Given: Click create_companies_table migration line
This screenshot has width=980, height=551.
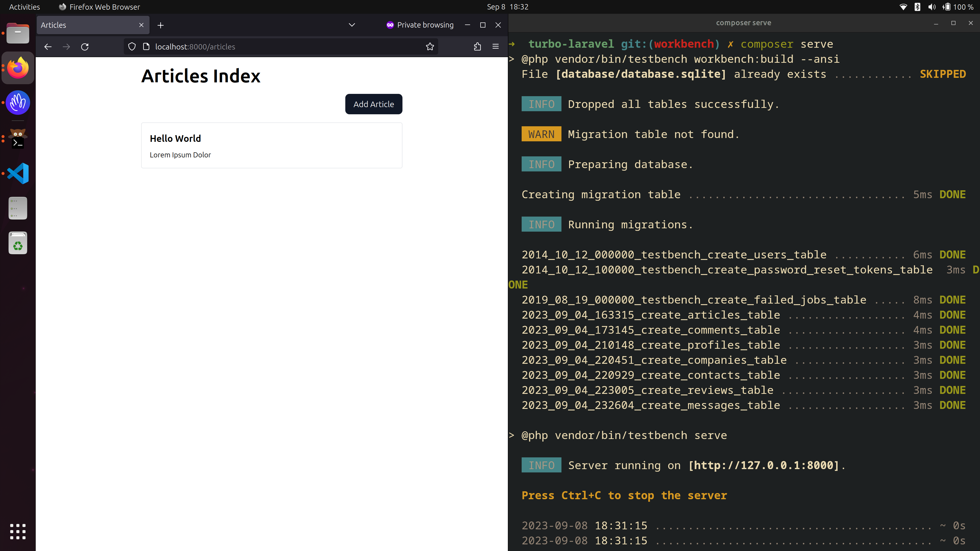Looking at the screenshot, I should click(x=743, y=360).
